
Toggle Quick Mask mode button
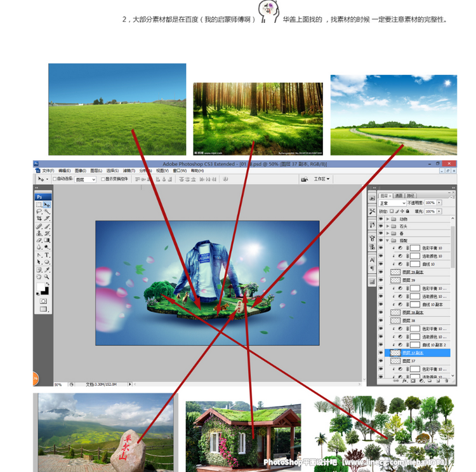(43, 301)
